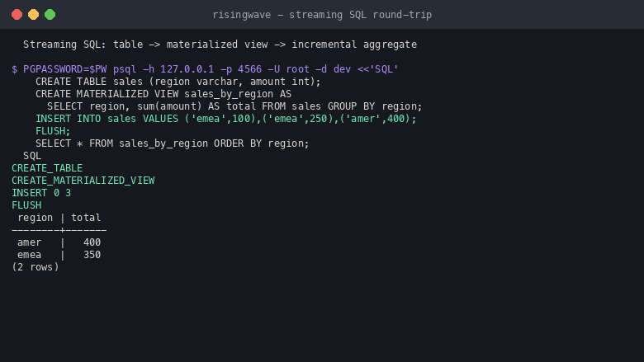
Task: Click the yellow minimize window button
Action: tap(33, 15)
